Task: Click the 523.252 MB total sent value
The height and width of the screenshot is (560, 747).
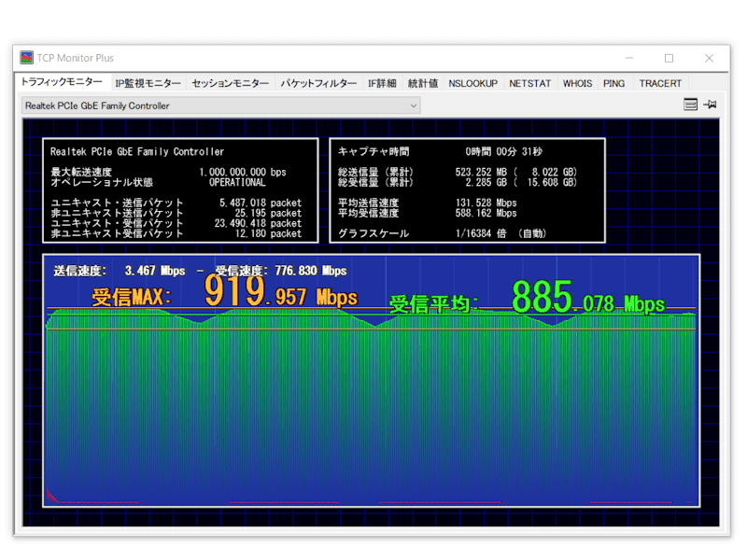Action: [481, 172]
